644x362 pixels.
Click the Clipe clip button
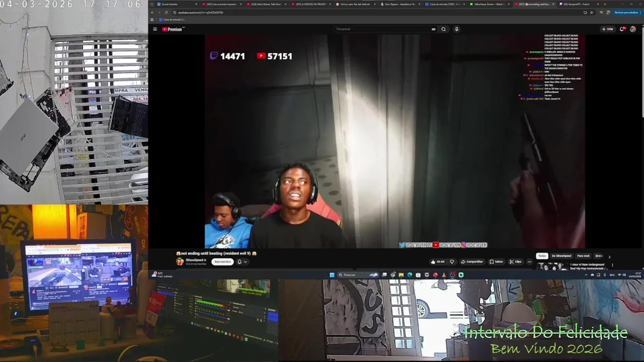515,261
